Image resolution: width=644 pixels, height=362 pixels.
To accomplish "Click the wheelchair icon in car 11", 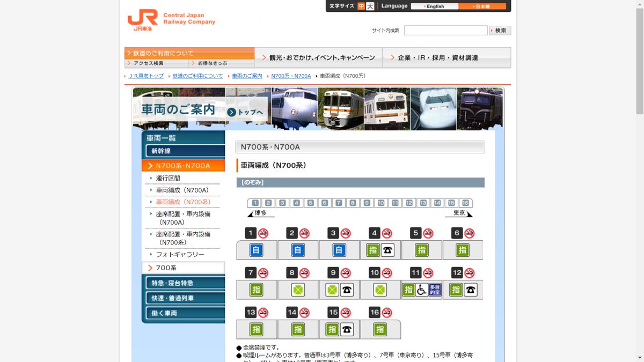I will [422, 290].
